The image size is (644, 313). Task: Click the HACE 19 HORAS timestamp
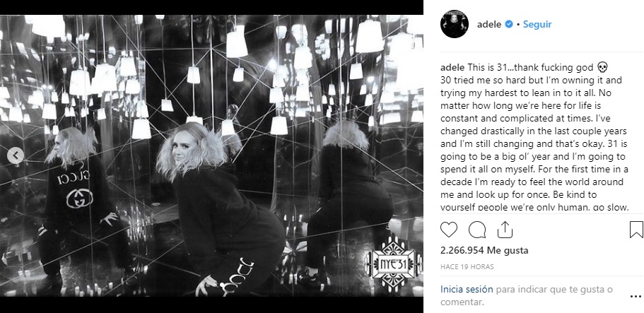pos(467,266)
